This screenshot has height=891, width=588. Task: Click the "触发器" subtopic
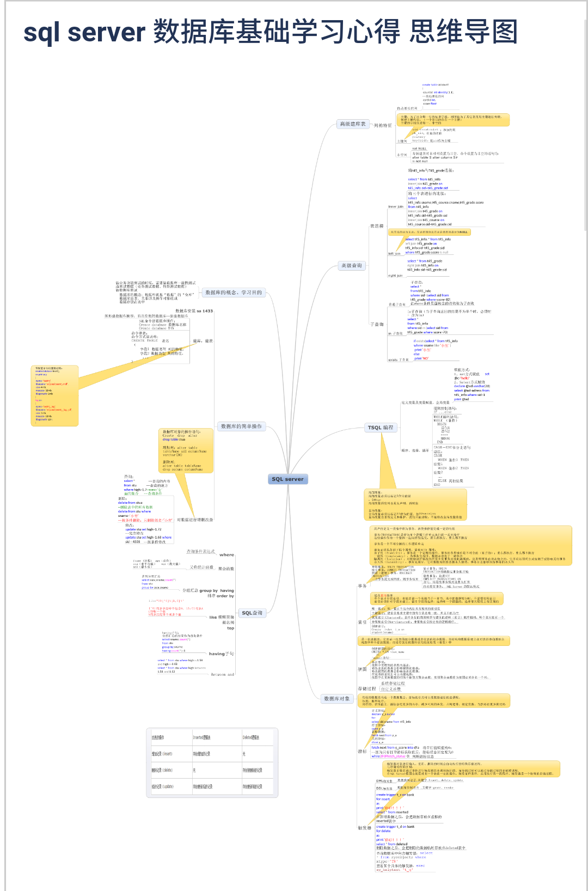[x=364, y=828]
